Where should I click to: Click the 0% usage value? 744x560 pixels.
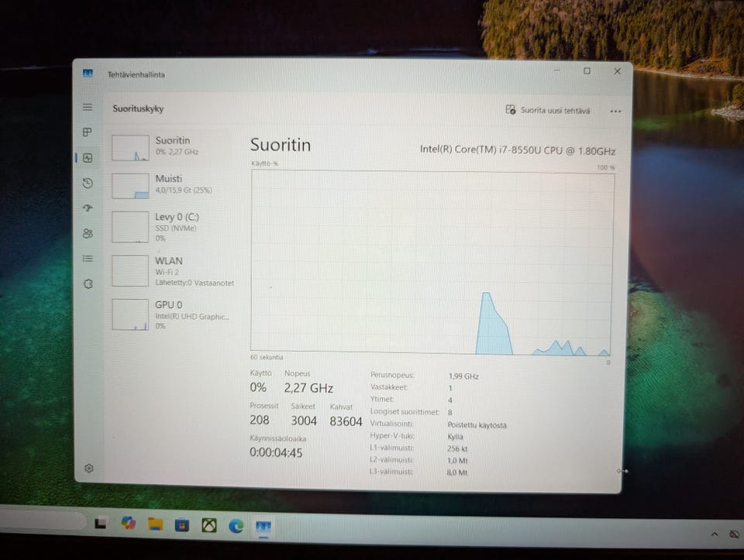(x=258, y=387)
